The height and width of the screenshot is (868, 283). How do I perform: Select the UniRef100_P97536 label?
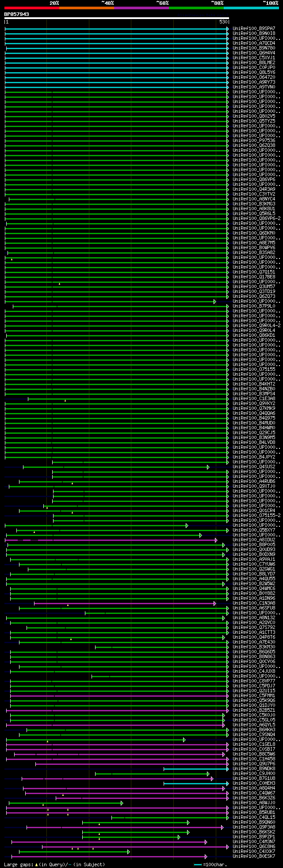(254, 141)
